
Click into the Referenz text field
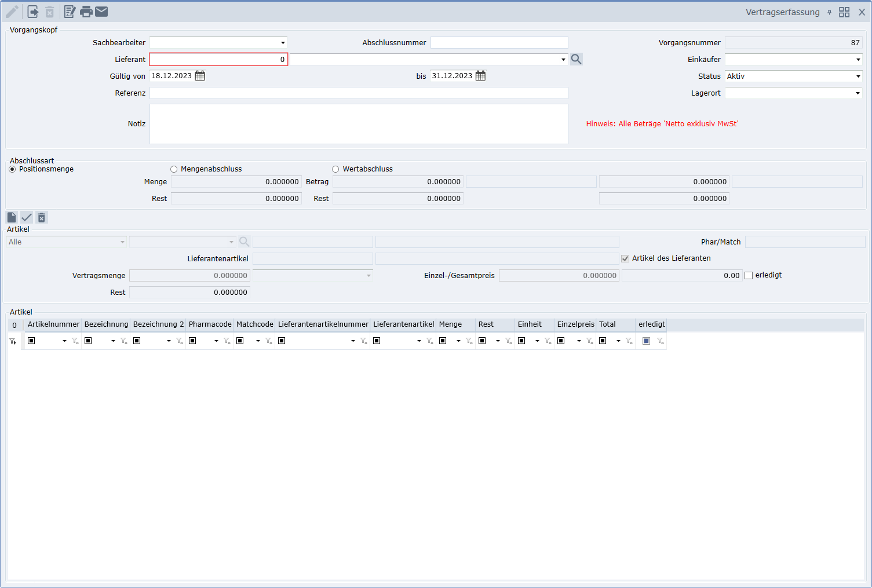click(x=359, y=93)
